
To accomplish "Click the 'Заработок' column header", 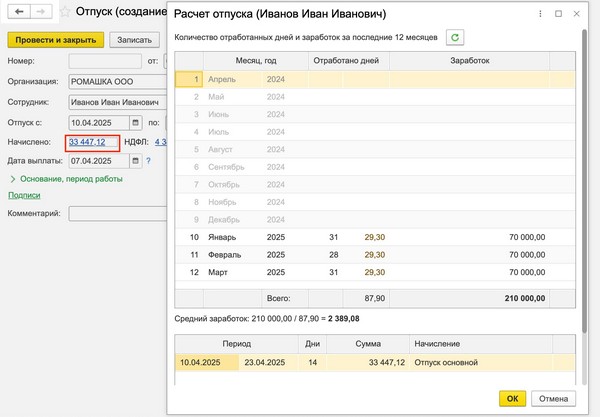I will tap(471, 61).
